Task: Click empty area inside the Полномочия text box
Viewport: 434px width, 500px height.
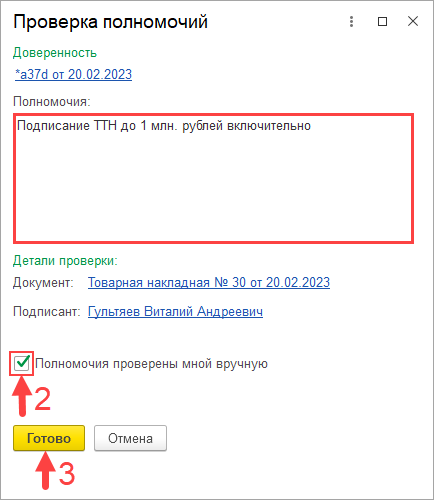Action: [213, 187]
